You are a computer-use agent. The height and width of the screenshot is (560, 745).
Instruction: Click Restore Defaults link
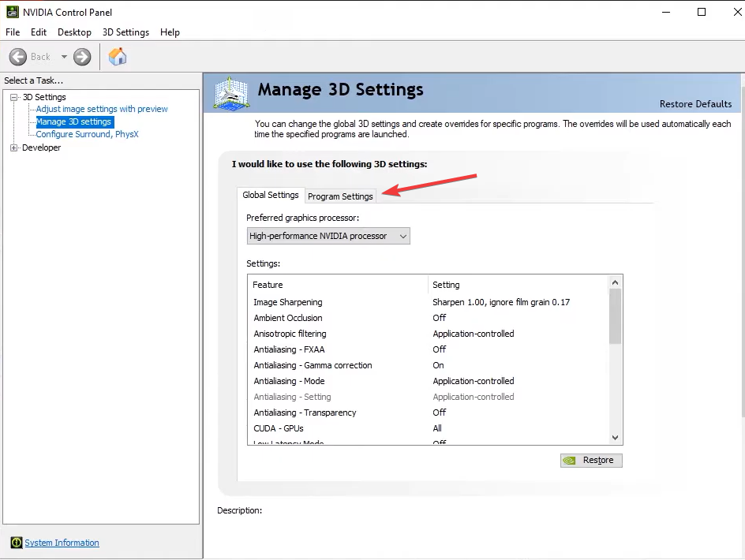pos(695,103)
